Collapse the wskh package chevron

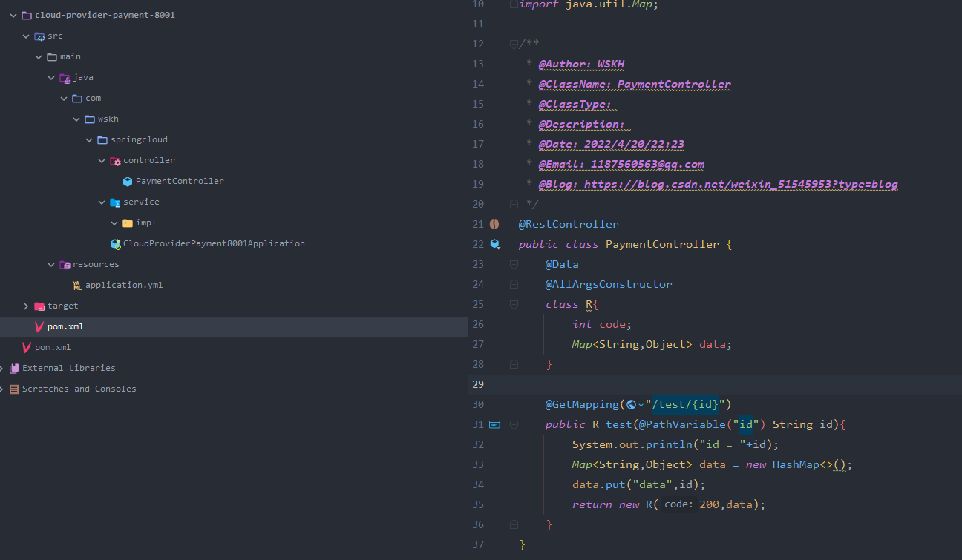(x=76, y=119)
